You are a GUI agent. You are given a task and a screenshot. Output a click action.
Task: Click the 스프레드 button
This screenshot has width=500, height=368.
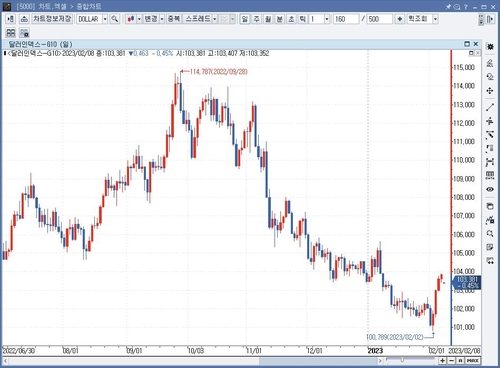click(198, 19)
